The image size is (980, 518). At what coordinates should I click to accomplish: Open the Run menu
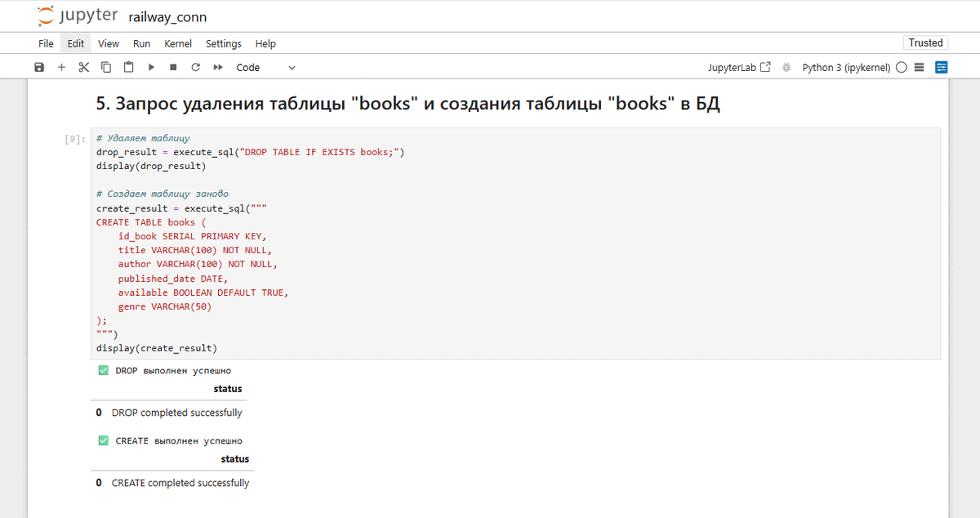[142, 43]
